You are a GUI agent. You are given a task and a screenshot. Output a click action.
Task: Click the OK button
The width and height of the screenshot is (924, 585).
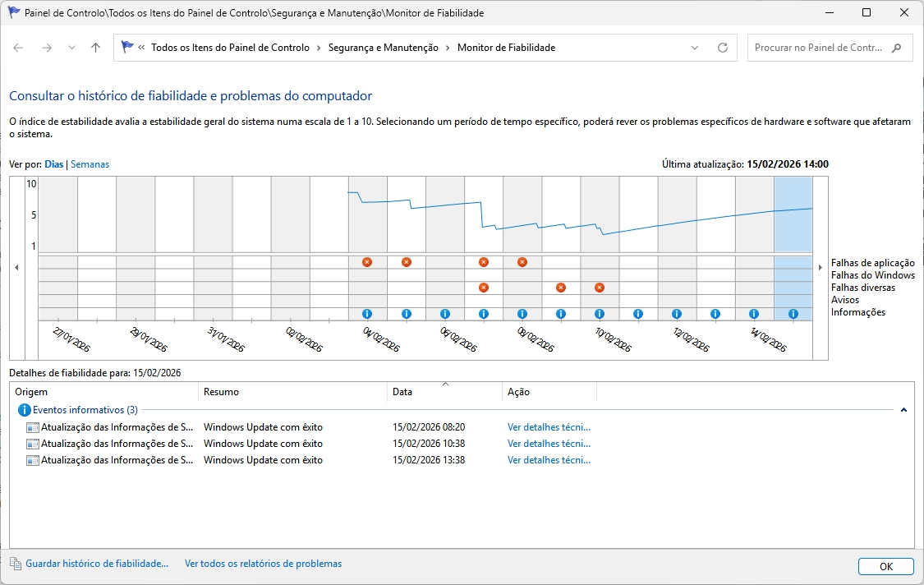tap(885, 566)
